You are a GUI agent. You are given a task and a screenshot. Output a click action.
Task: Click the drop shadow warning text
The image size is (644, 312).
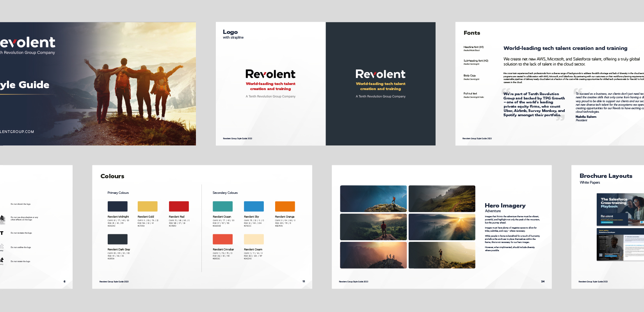click(x=24, y=218)
